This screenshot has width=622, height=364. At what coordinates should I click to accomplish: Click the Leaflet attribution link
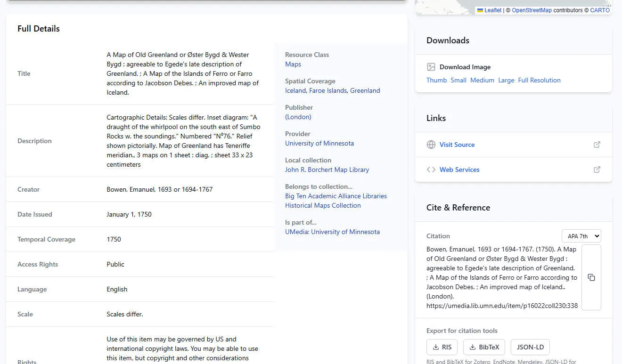pyautogui.click(x=493, y=10)
